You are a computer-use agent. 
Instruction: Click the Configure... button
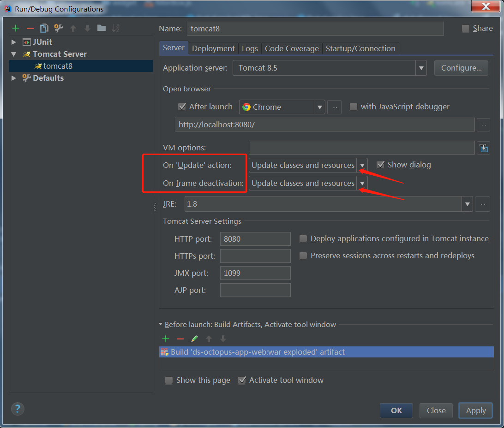461,68
